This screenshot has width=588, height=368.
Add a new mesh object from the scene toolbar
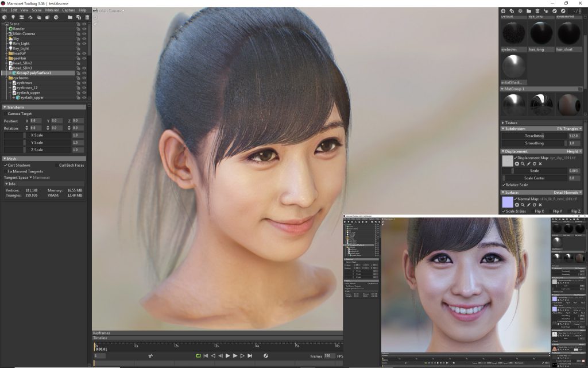pos(5,17)
